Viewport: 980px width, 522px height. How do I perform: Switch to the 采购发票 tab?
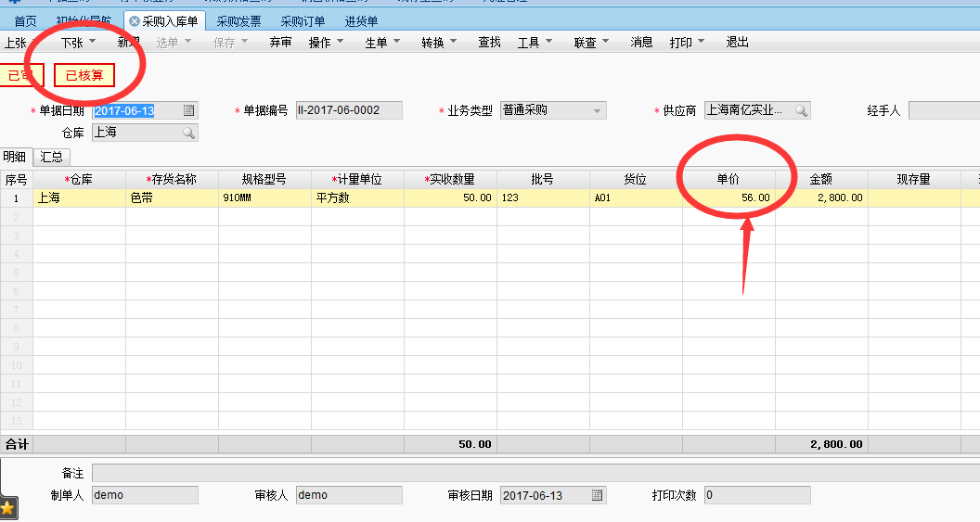(x=239, y=21)
